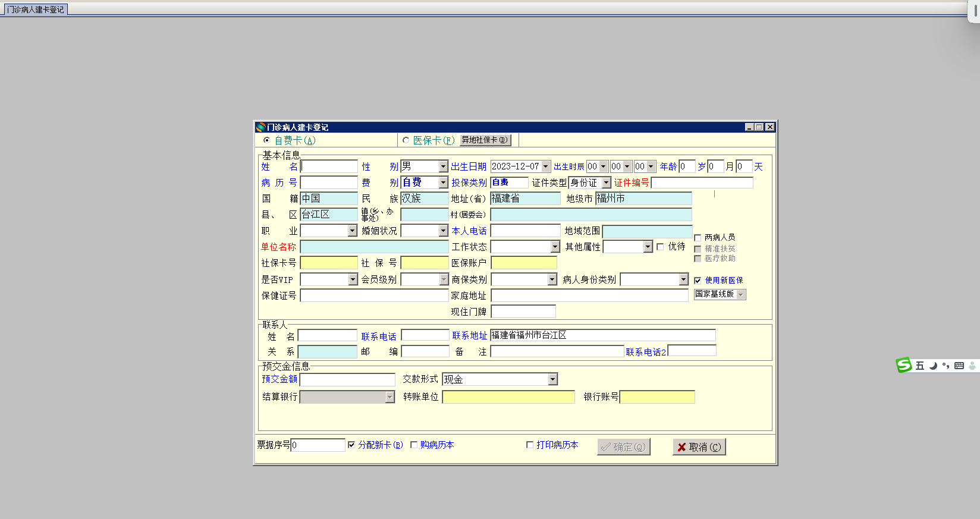The width and height of the screenshot is (980, 519).
Task: Enable the 优待 checkbox
Action: click(x=660, y=247)
